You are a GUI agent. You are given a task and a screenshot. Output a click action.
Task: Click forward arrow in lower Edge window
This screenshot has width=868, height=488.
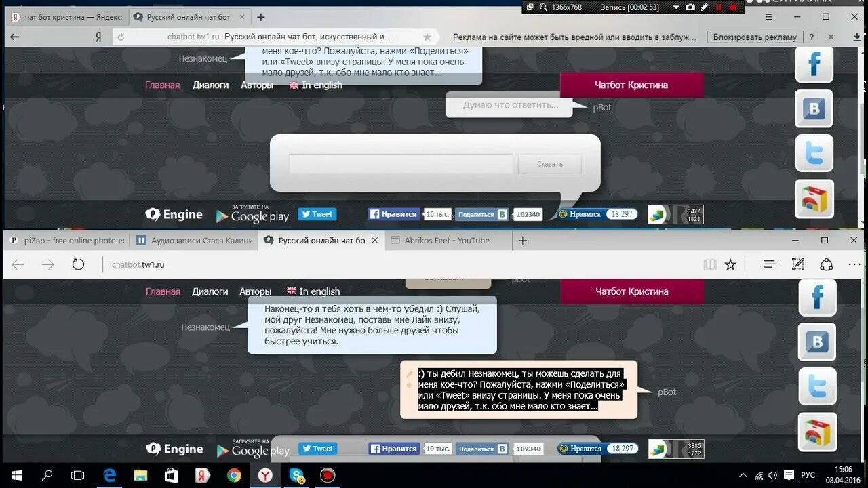[48, 264]
